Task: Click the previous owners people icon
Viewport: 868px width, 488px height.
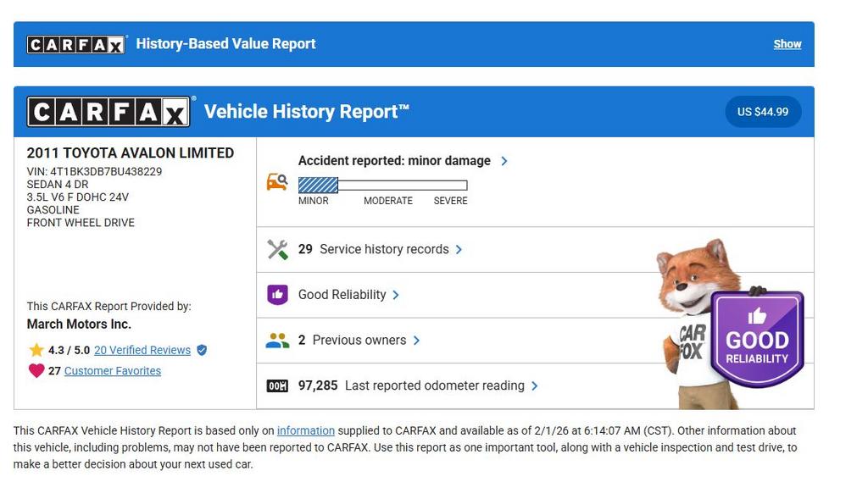Action: (277, 341)
